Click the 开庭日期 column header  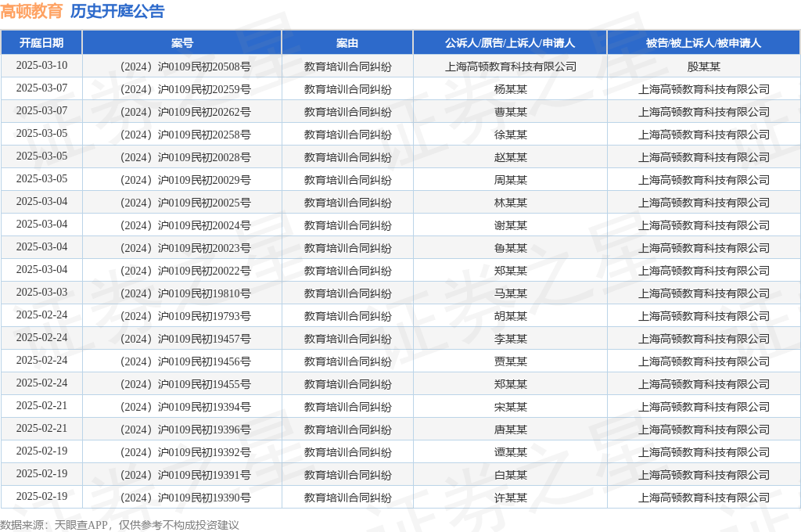coord(41,43)
